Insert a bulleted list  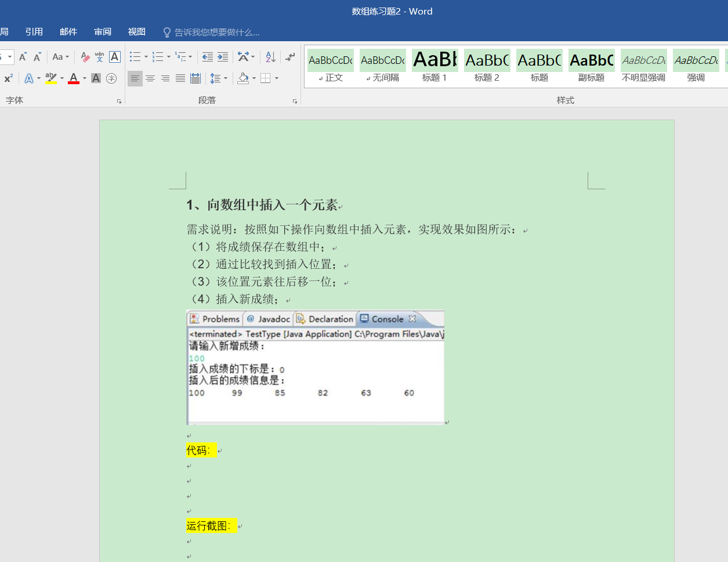(x=135, y=57)
